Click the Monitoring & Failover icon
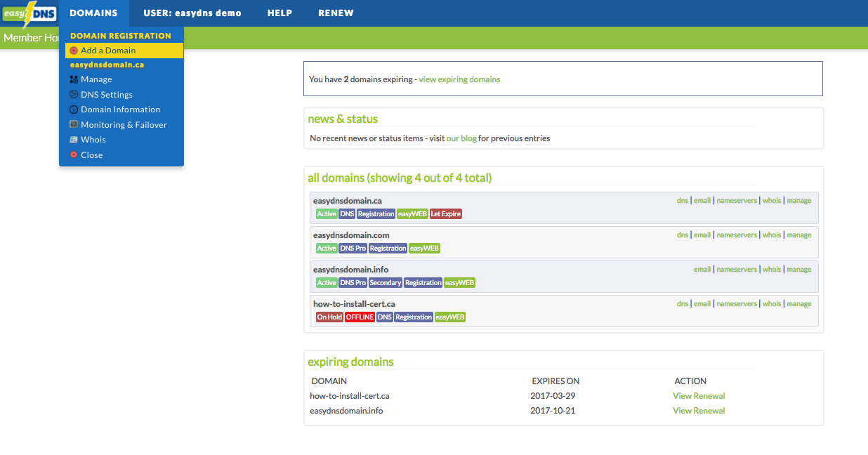 coord(73,124)
